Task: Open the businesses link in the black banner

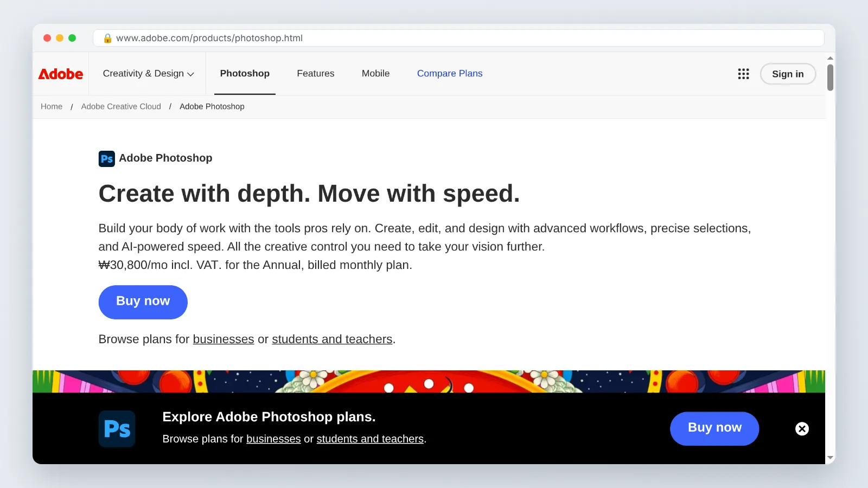Action: click(x=273, y=439)
